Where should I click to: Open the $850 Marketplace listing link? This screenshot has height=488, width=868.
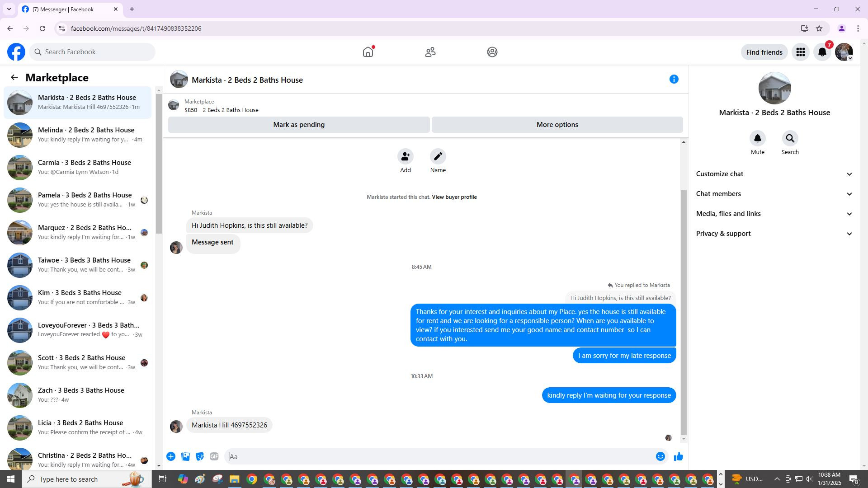[x=222, y=110]
